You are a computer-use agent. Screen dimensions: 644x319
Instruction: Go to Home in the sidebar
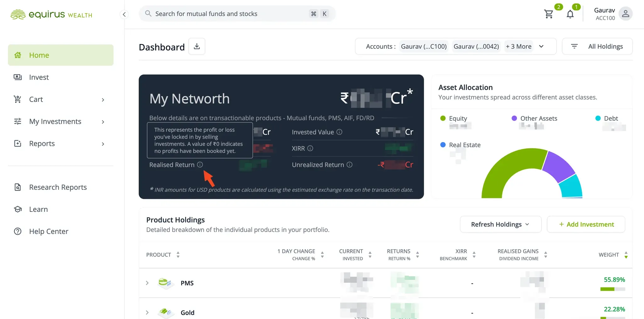[x=61, y=55]
